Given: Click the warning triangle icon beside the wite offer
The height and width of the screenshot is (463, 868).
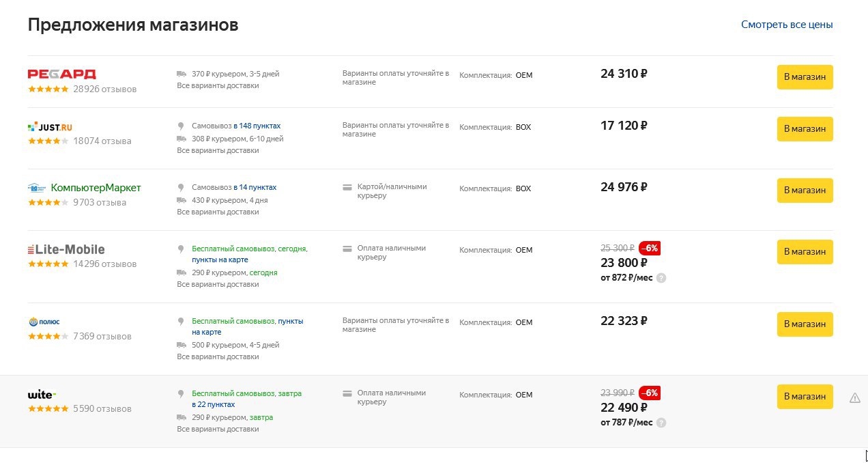Looking at the screenshot, I should (854, 397).
